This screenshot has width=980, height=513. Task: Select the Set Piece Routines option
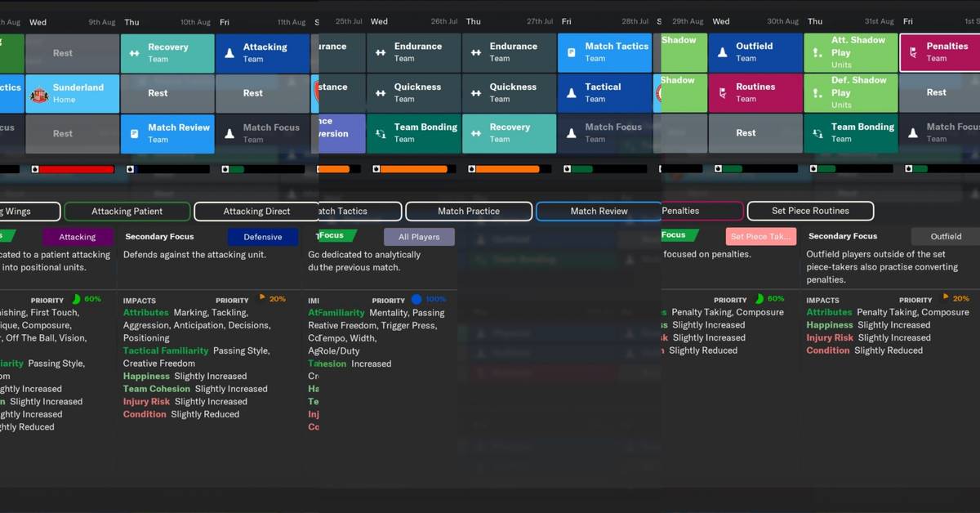809,212
